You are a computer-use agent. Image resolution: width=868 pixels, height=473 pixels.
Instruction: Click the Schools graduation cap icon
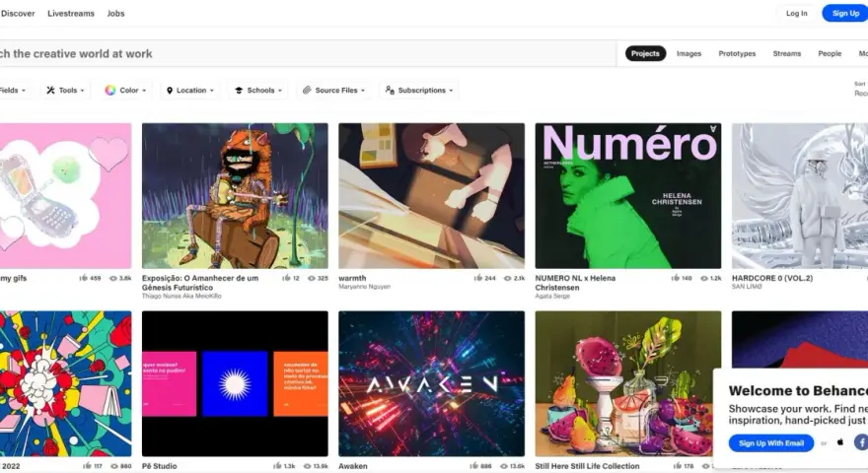(x=239, y=91)
